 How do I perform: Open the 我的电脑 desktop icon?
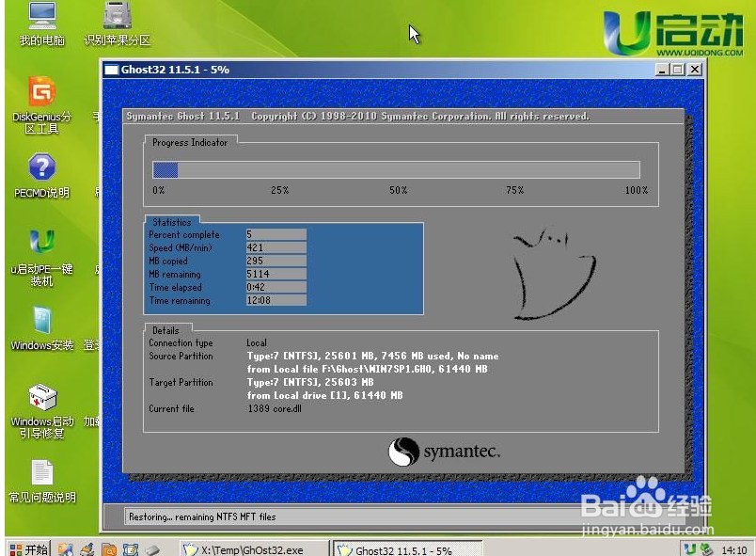pos(42,24)
